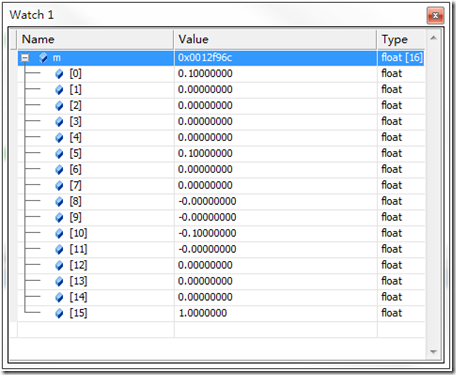Select the [2] element name
456x375 pixels.
pos(75,106)
